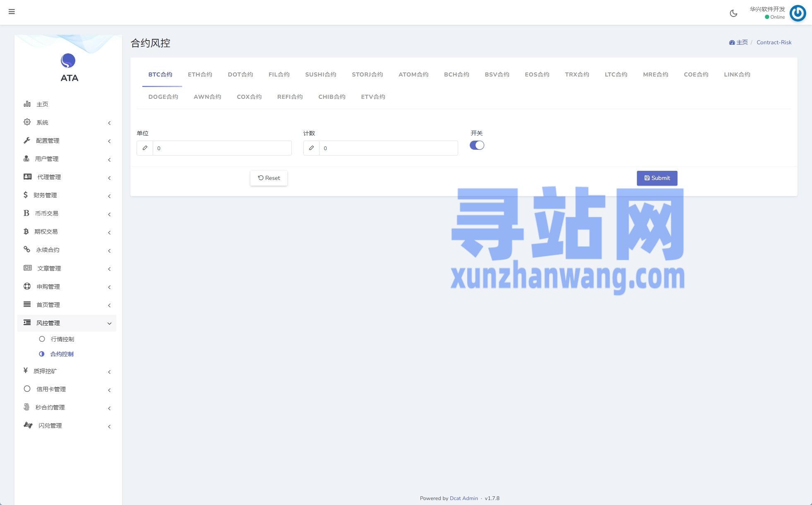Click the 信用卡管理 circle icon
The image size is (812, 505).
pyautogui.click(x=27, y=389)
